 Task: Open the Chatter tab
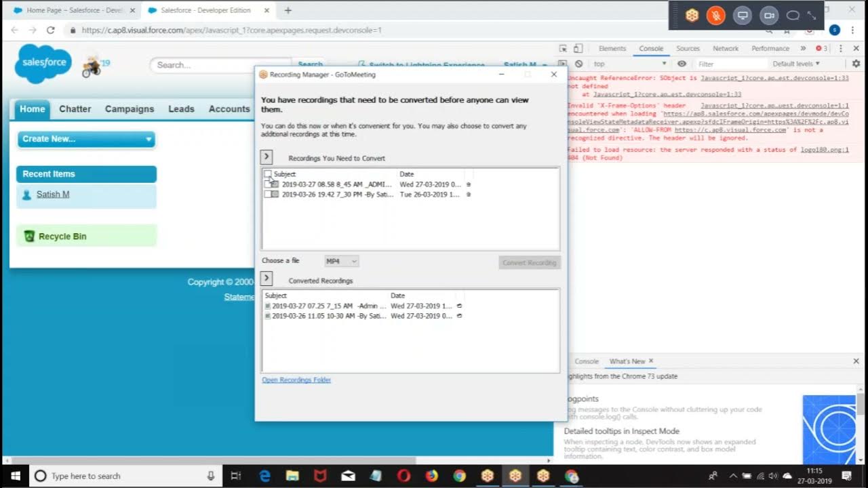pos(75,109)
